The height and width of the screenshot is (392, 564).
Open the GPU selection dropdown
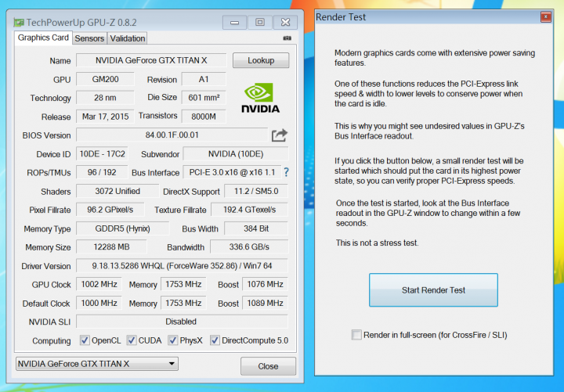[x=97, y=364]
